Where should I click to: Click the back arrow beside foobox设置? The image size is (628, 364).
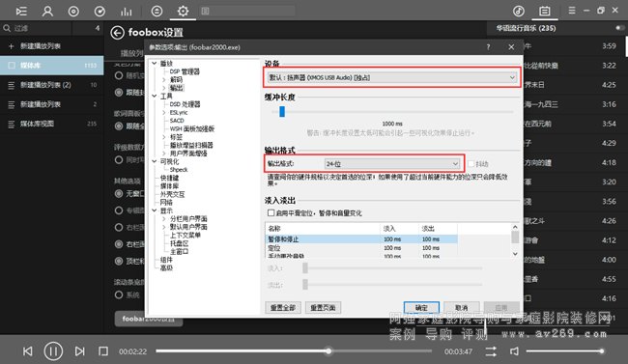coord(117,33)
